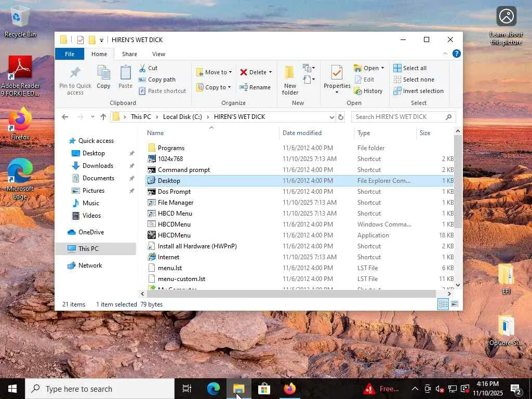Switch to the Home tab

point(99,54)
